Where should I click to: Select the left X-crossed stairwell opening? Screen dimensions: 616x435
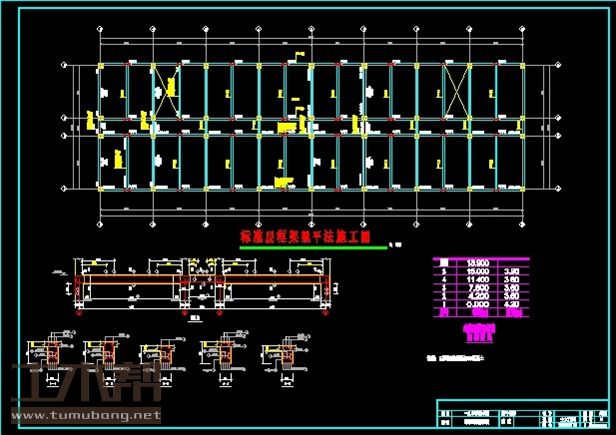coord(164,90)
